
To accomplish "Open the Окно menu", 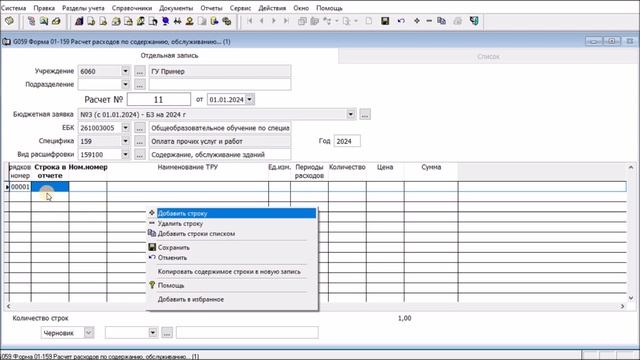I will pyautogui.click(x=301, y=8).
